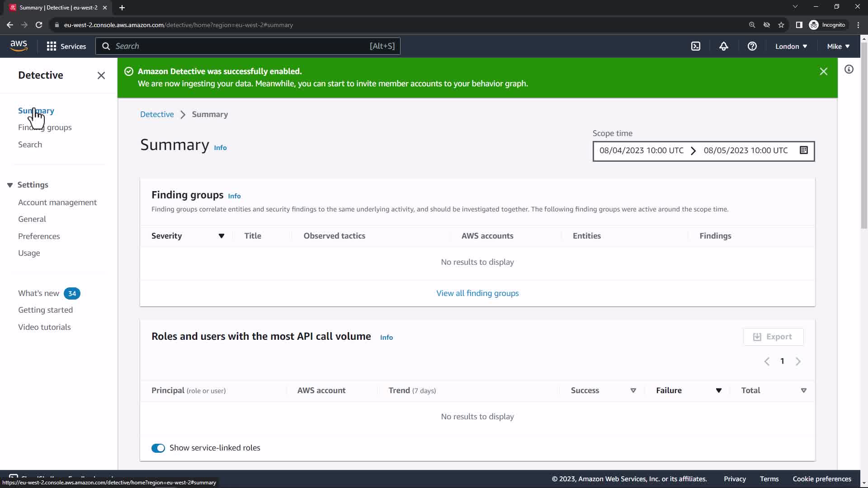Open the Mike account dropdown
This screenshot has width=868, height=488.
pos(838,47)
